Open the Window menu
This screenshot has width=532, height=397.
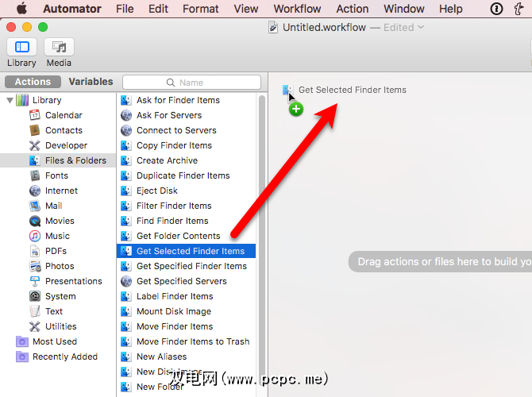pos(403,9)
